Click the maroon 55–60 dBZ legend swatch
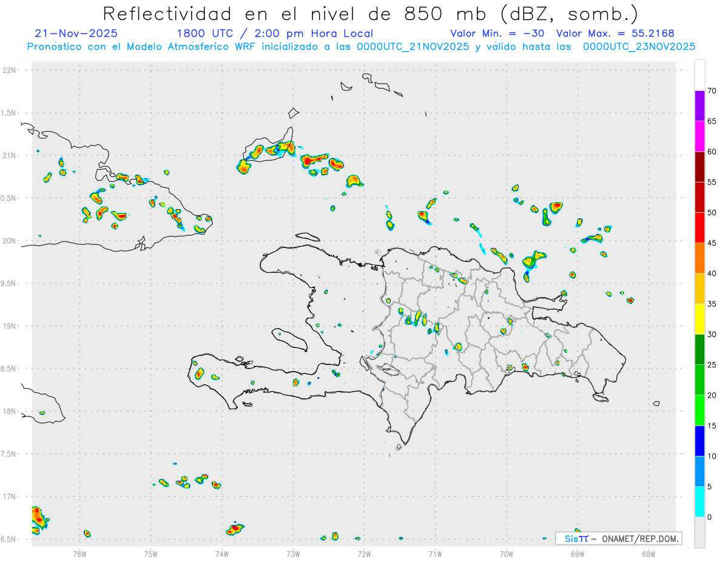Viewport: 728px width, 562px height. [699, 167]
